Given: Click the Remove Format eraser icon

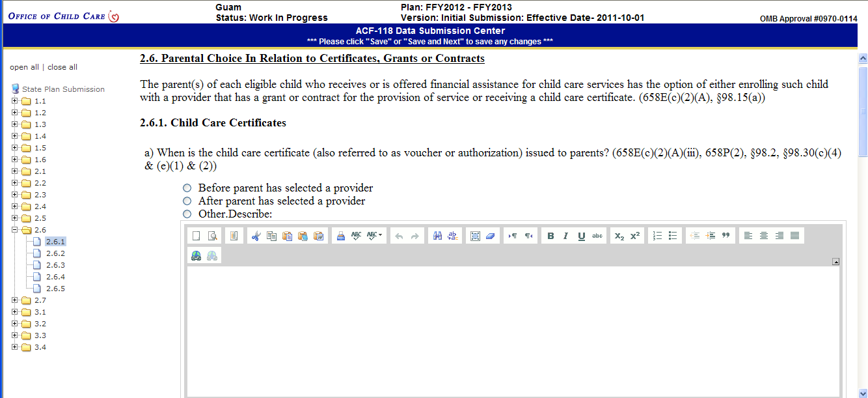Looking at the screenshot, I should click(491, 236).
